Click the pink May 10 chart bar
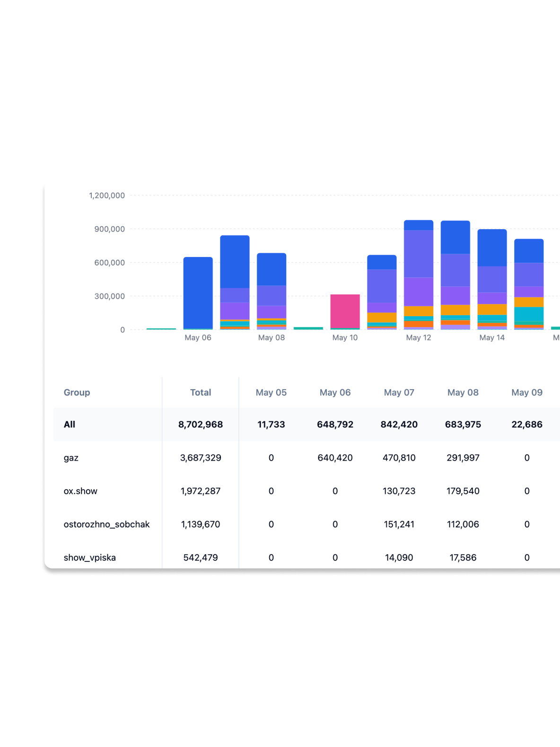560x747 pixels. tap(345, 311)
